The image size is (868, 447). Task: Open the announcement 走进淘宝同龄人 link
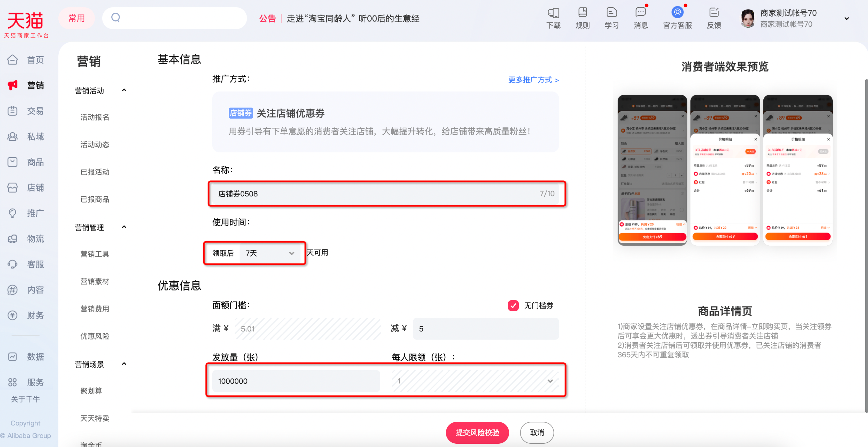[x=353, y=19]
